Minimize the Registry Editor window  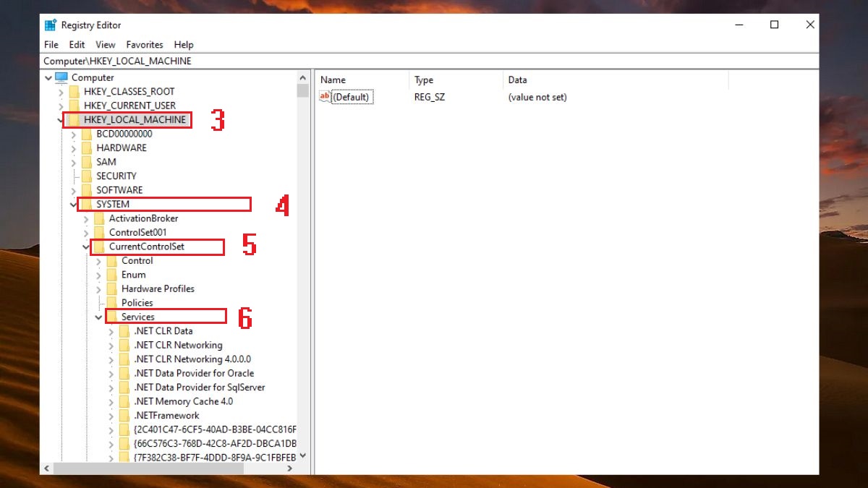pyautogui.click(x=738, y=25)
